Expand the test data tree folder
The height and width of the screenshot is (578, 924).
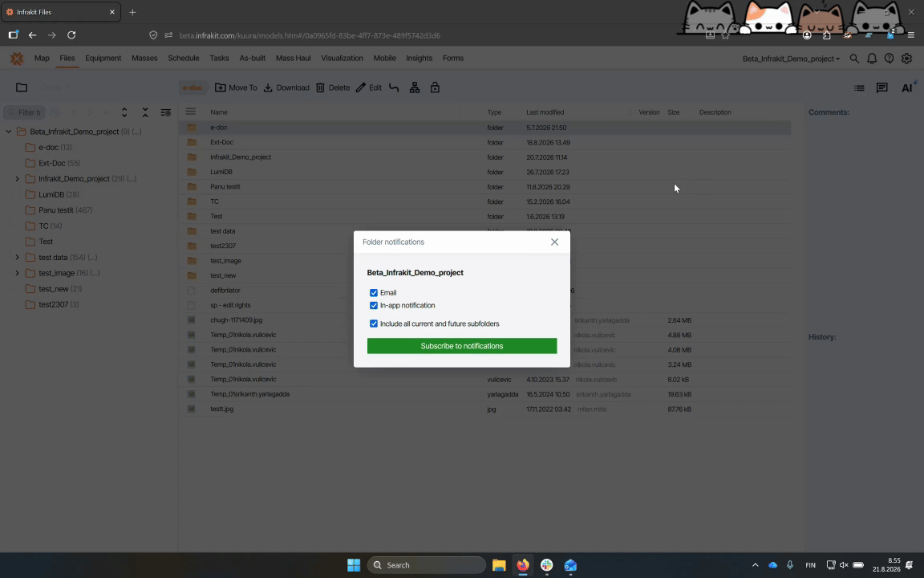pos(17,257)
